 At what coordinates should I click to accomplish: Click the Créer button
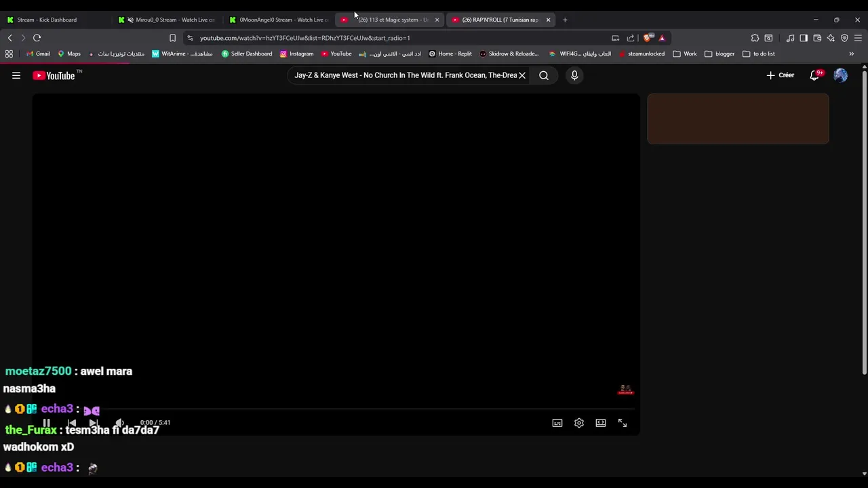point(781,75)
